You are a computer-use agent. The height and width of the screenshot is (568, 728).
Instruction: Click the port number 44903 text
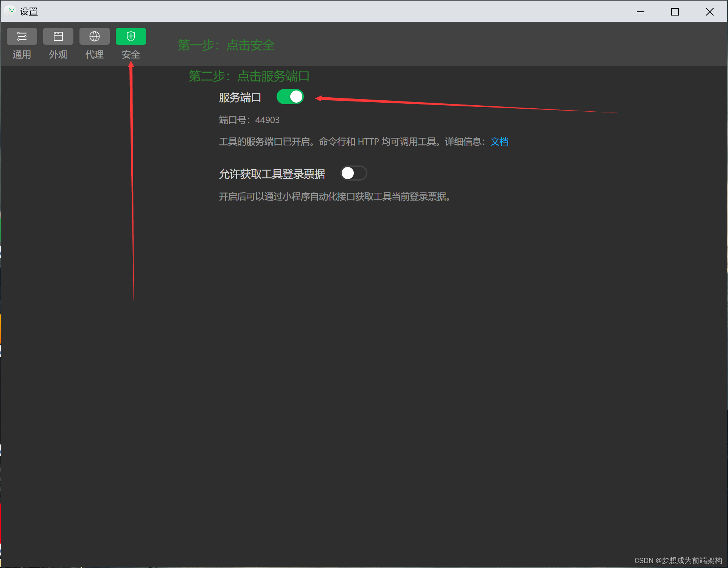pos(267,120)
